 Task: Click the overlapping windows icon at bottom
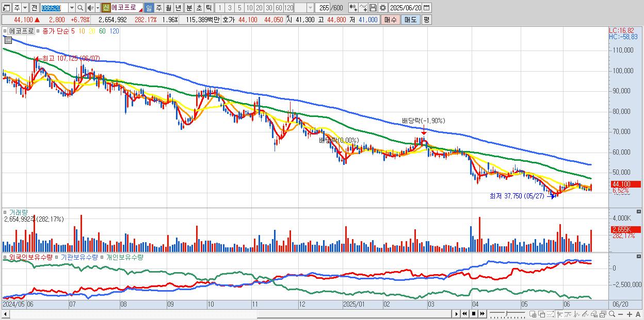click(x=542, y=314)
